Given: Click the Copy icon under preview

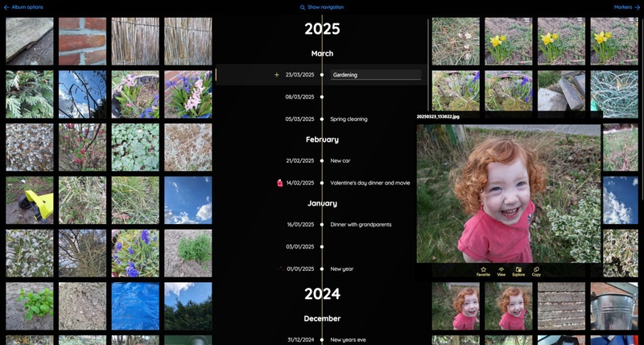Looking at the screenshot, I should pyautogui.click(x=536, y=269).
